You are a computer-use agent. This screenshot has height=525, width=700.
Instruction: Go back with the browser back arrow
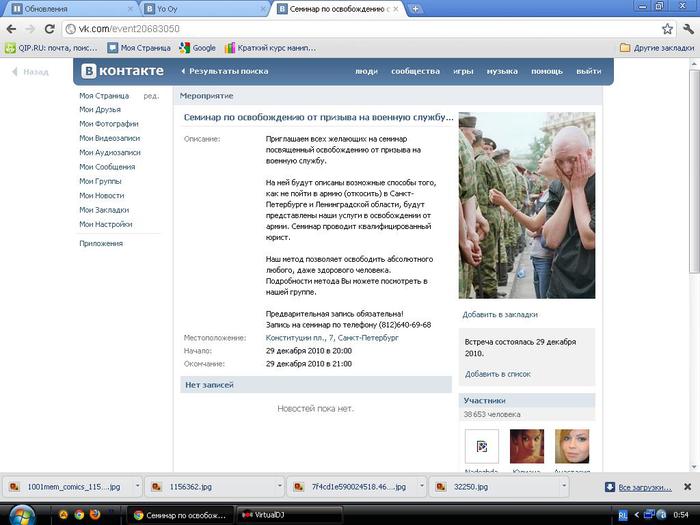(12, 29)
